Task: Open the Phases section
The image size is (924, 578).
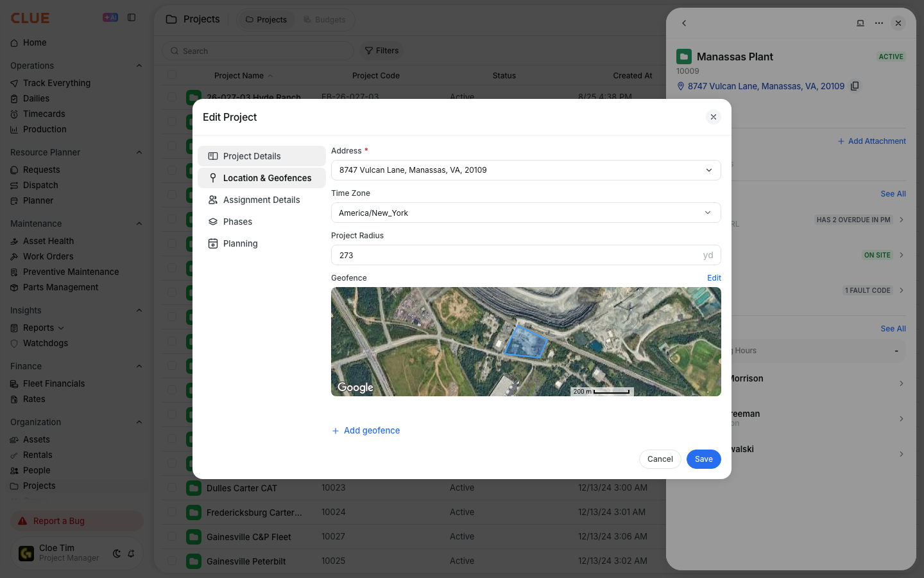Action: pyautogui.click(x=262, y=222)
